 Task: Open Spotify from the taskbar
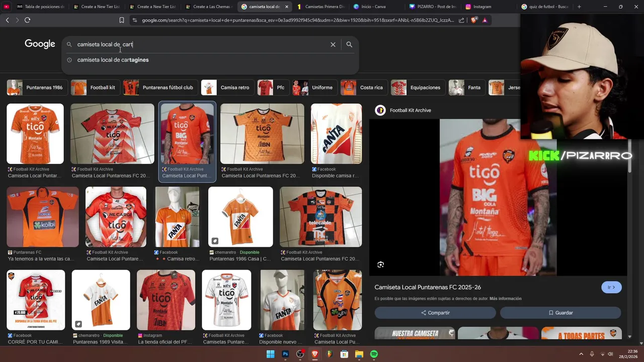coord(374,354)
